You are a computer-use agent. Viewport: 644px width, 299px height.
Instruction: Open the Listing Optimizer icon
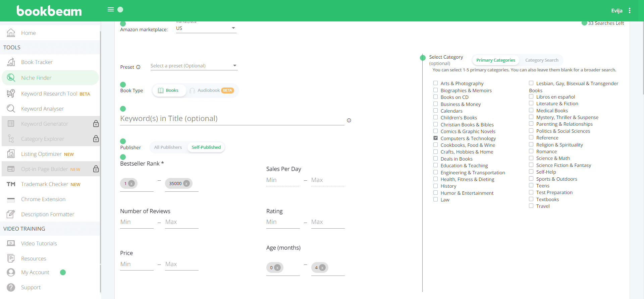tap(11, 154)
